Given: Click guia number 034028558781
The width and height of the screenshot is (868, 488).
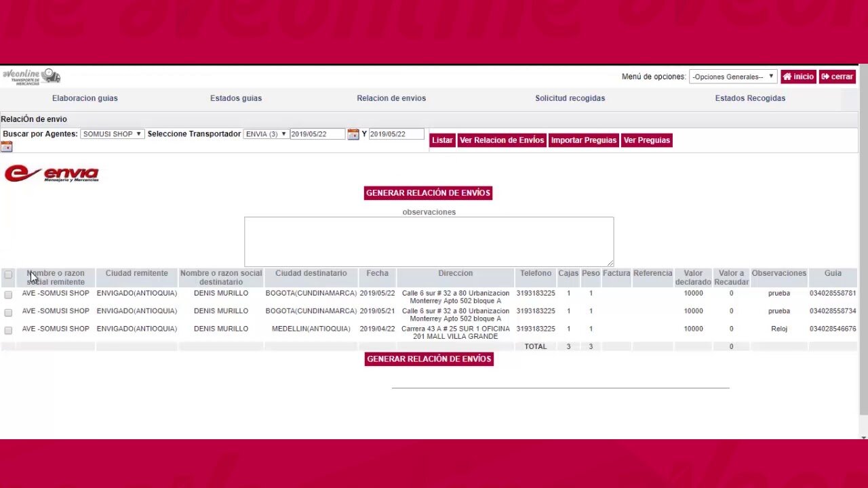Looking at the screenshot, I should pyautogui.click(x=833, y=293).
